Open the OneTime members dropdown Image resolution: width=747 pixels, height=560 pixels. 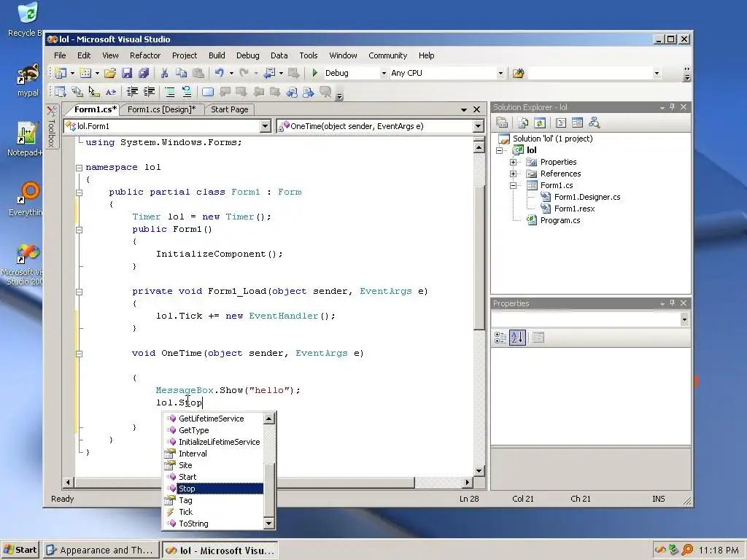click(479, 126)
